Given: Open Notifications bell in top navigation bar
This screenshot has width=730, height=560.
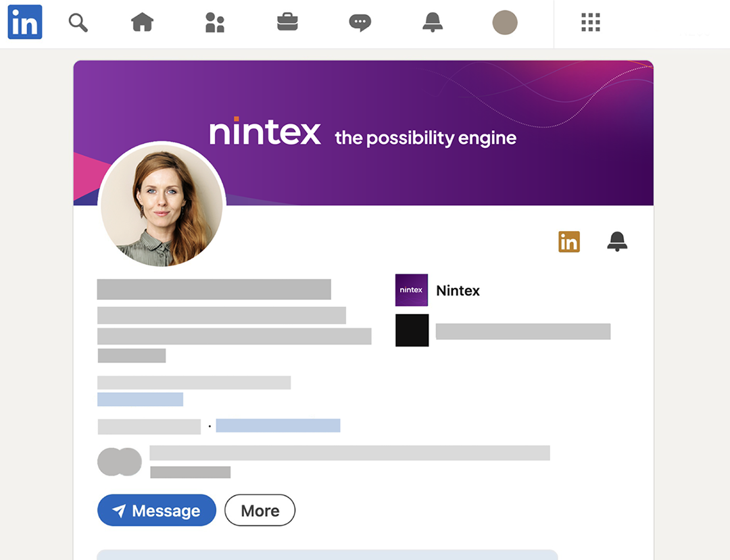Looking at the screenshot, I should [433, 23].
